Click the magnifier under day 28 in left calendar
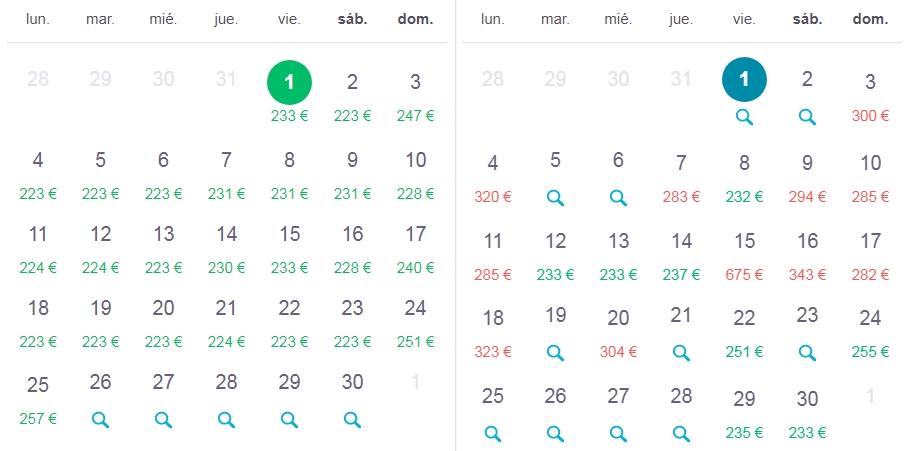 pyautogui.click(x=226, y=420)
